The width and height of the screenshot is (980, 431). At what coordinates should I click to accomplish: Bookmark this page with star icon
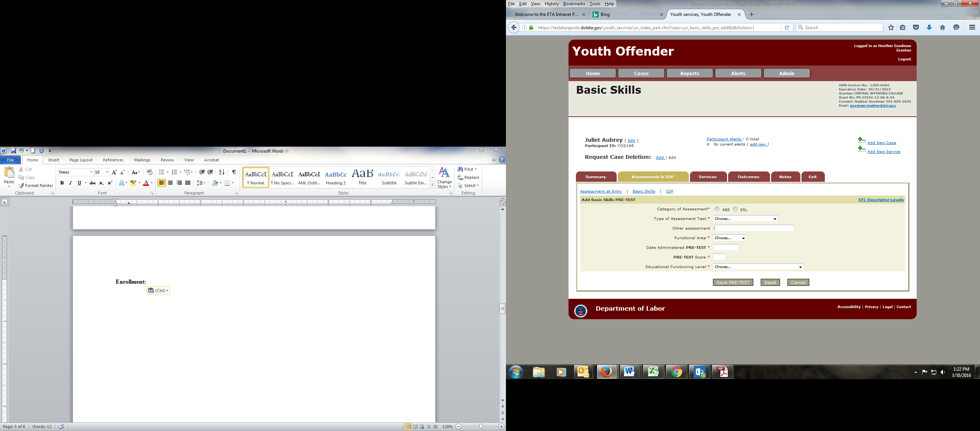point(891,27)
